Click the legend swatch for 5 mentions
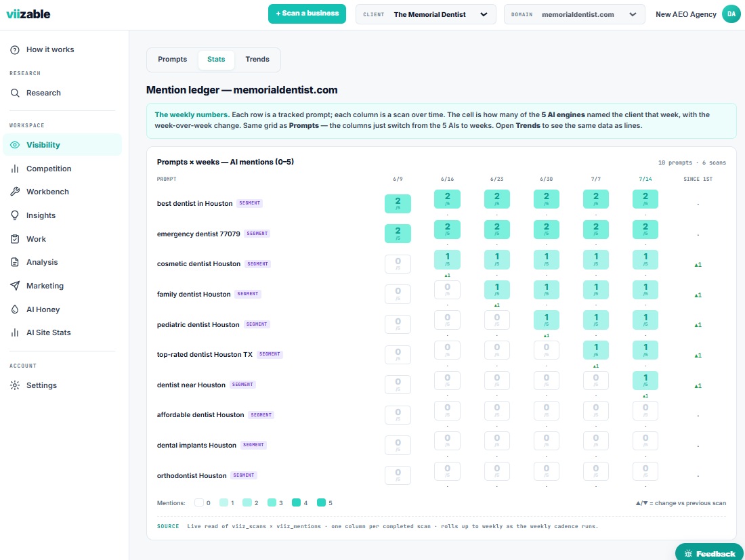Image resolution: width=745 pixels, height=560 pixels. coord(321,502)
